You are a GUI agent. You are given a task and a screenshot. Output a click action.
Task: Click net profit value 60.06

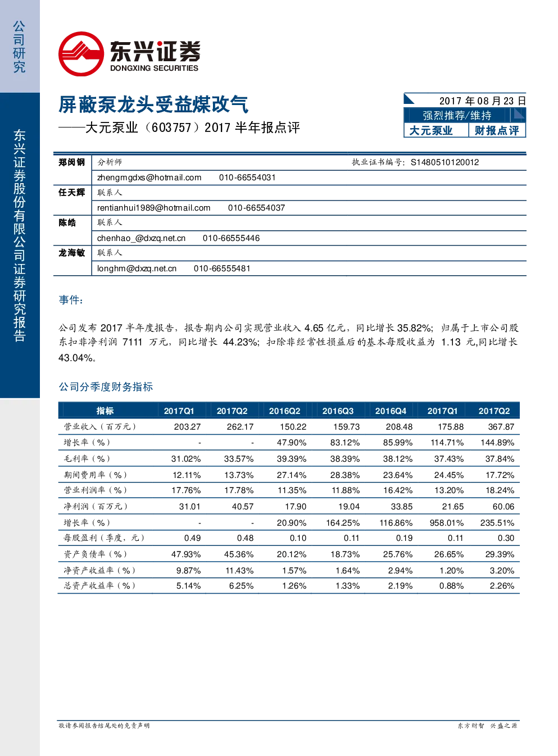pos(503,507)
